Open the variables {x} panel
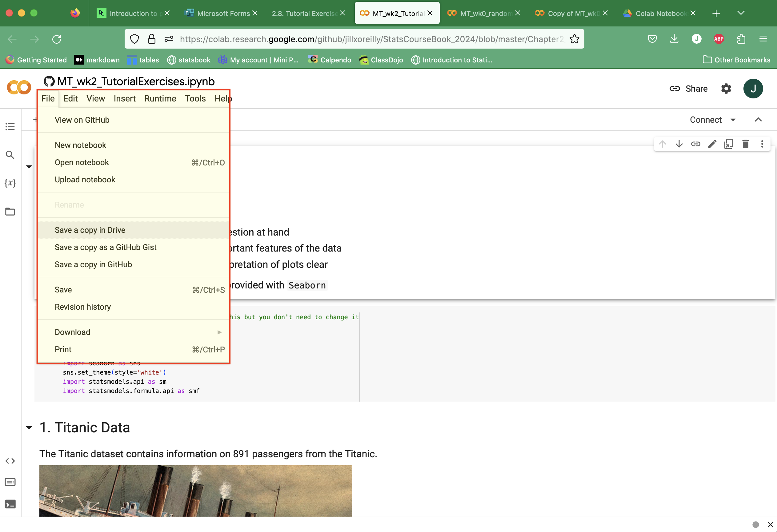 click(10, 183)
